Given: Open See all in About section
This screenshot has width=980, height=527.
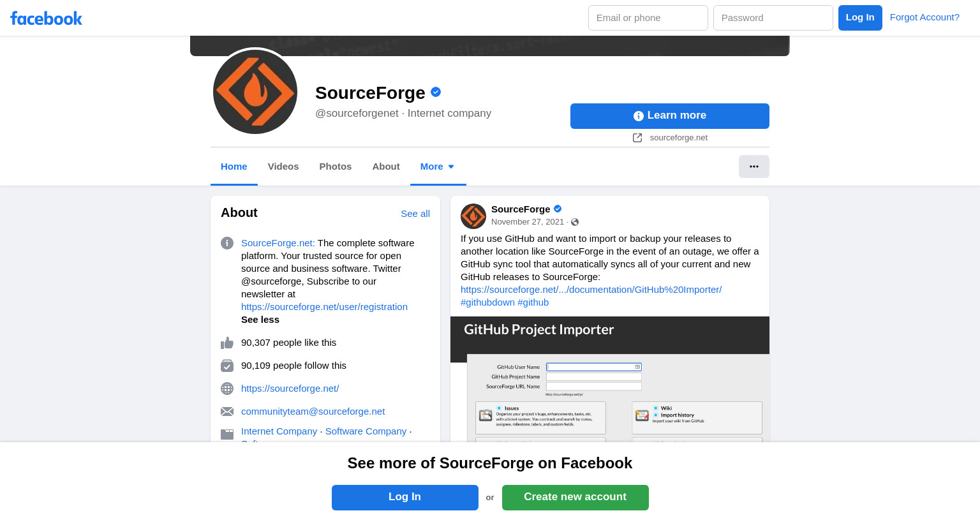Looking at the screenshot, I should coord(415,214).
